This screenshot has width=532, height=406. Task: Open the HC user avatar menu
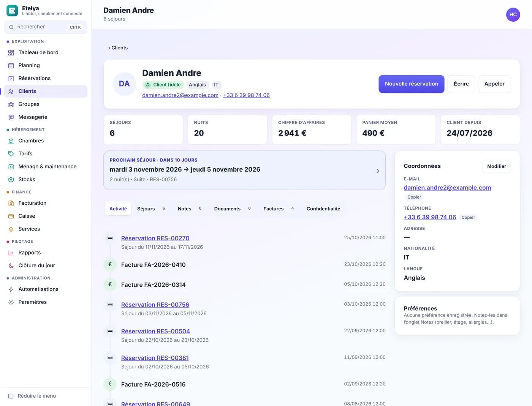pos(513,14)
